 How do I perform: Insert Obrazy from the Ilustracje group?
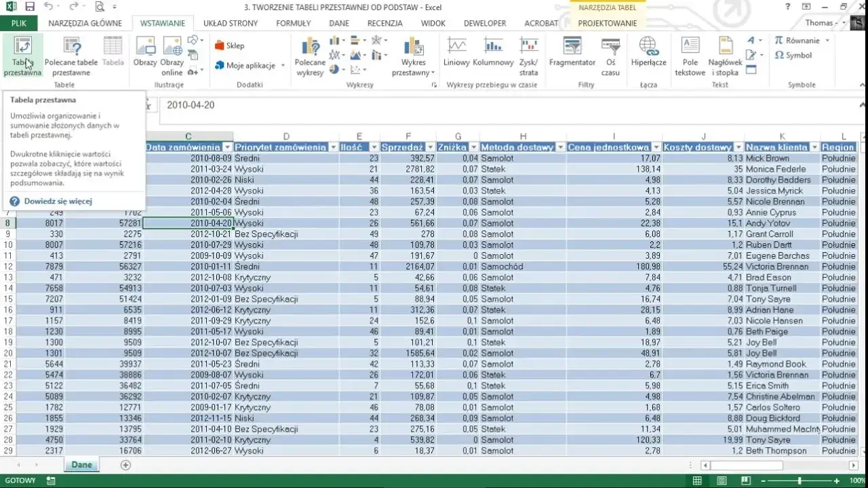pos(145,56)
